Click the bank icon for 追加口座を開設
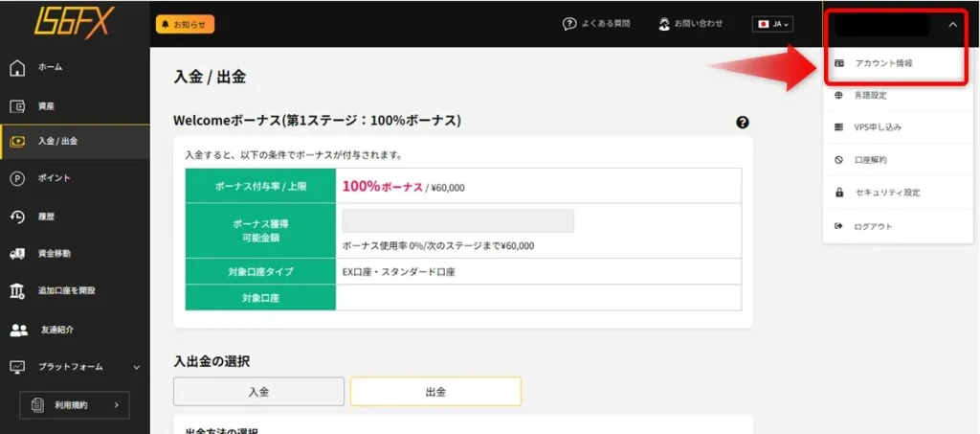 (17, 291)
